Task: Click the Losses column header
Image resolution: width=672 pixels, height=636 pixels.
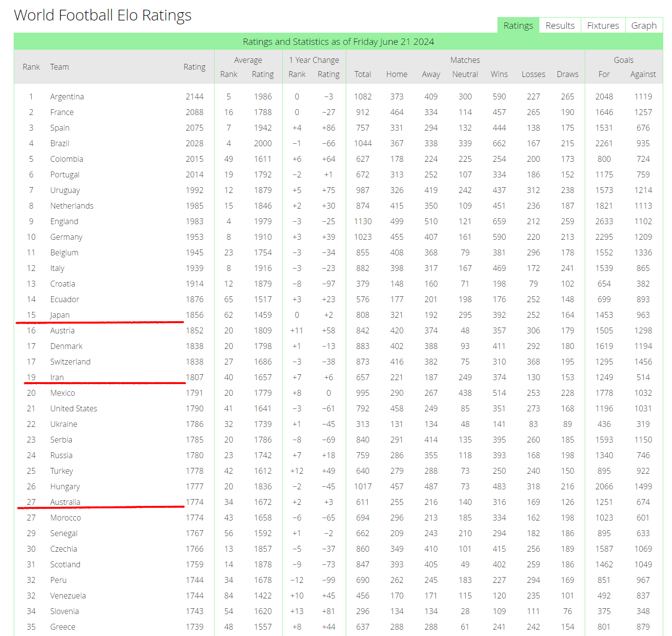Action: (x=533, y=74)
